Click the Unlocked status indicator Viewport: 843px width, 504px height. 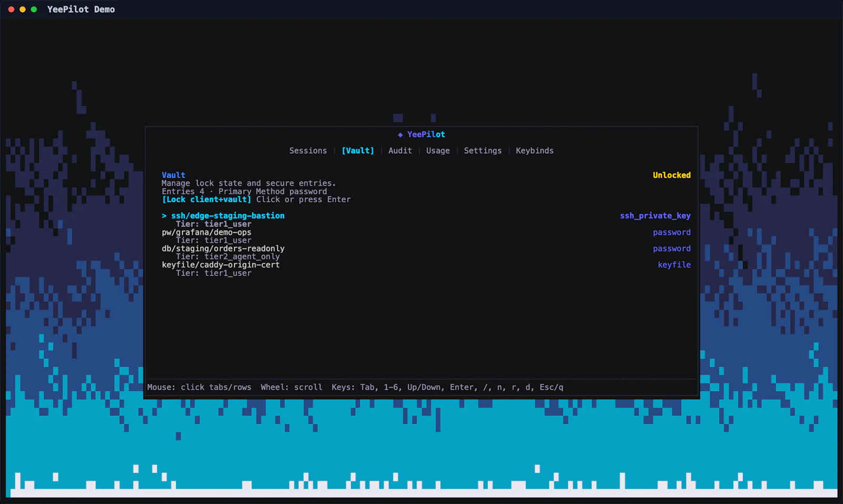click(672, 175)
